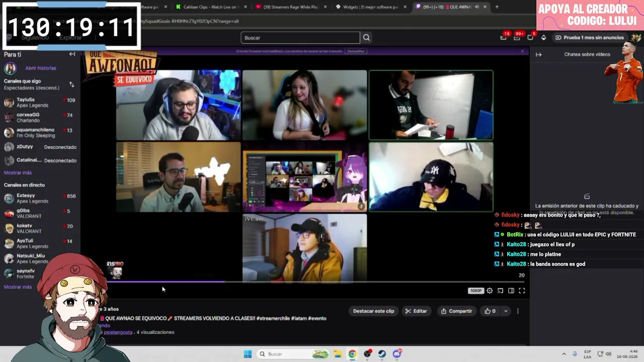The image size is (644, 362).
Task: Open the TayluSs channel in sidebar
Action: click(x=40, y=103)
